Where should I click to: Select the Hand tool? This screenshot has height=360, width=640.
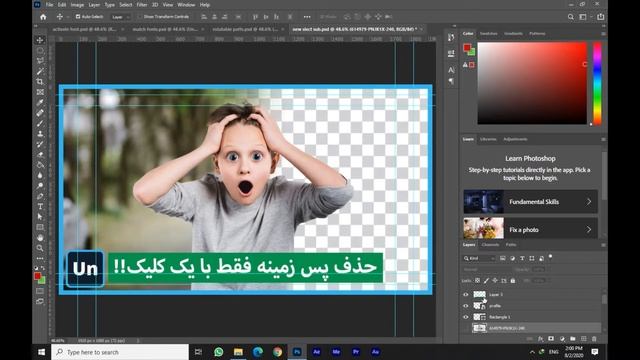pos(40,238)
